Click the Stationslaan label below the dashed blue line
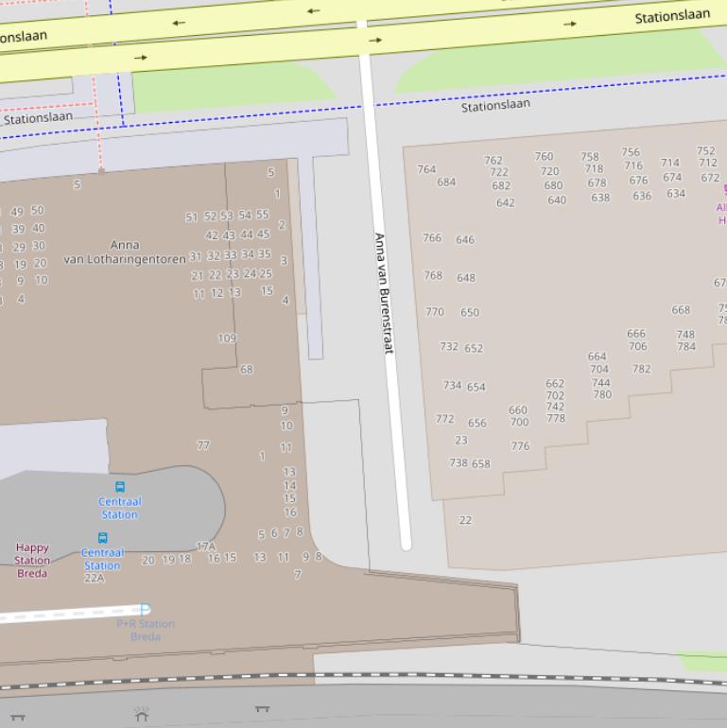727x728 pixels. [495, 105]
